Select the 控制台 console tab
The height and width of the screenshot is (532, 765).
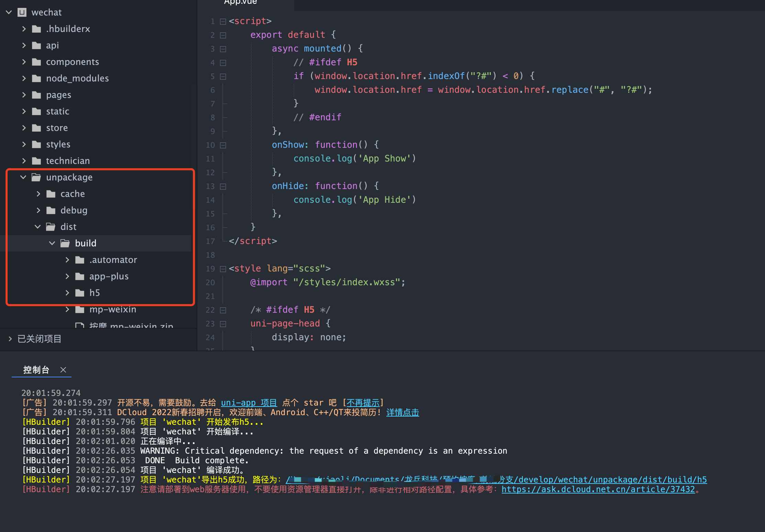tap(36, 370)
